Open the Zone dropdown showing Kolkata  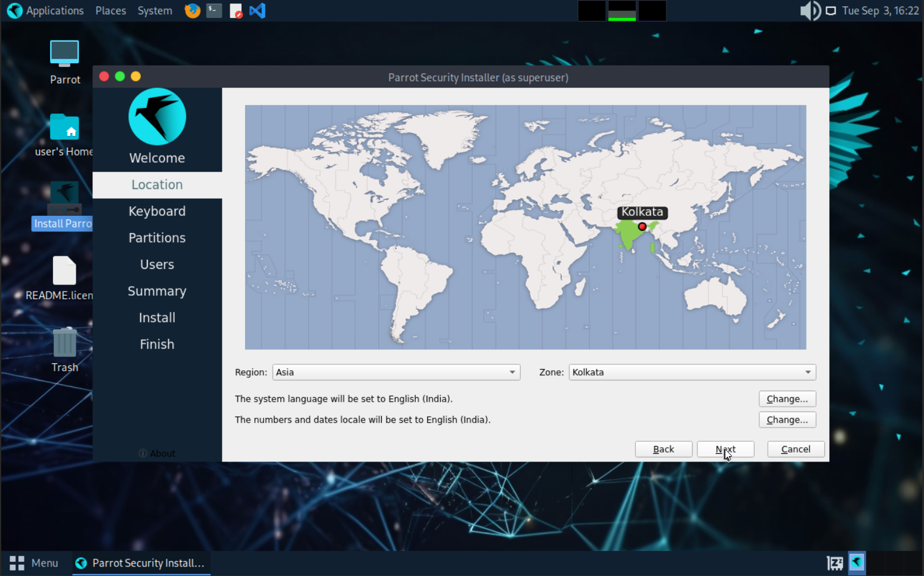[x=692, y=372]
